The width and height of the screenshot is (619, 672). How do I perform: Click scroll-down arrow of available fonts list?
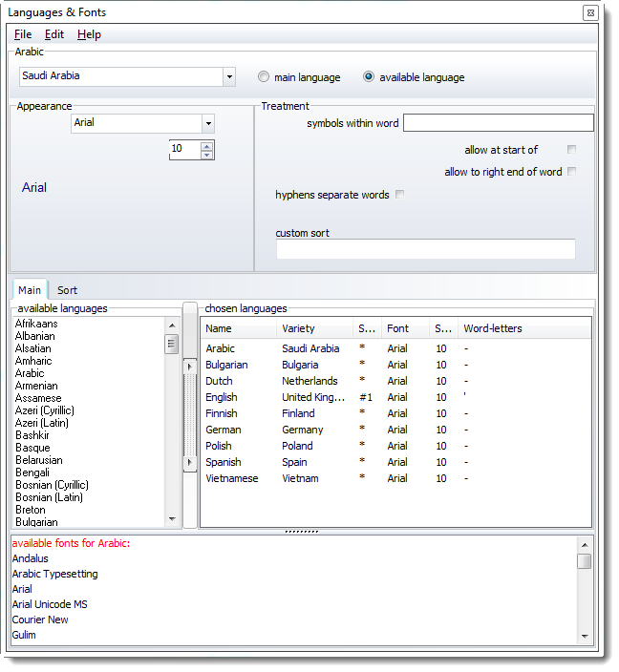584,636
